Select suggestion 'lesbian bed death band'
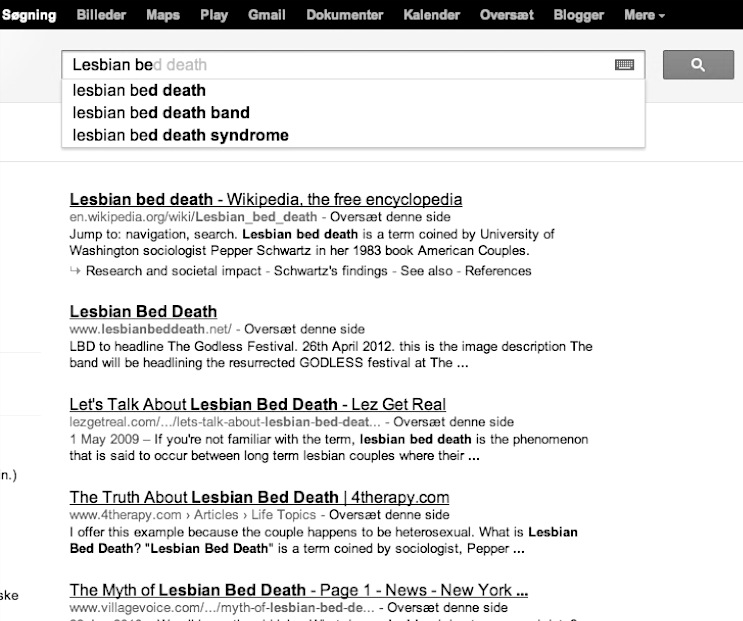The image size is (743, 621). [x=353, y=113]
